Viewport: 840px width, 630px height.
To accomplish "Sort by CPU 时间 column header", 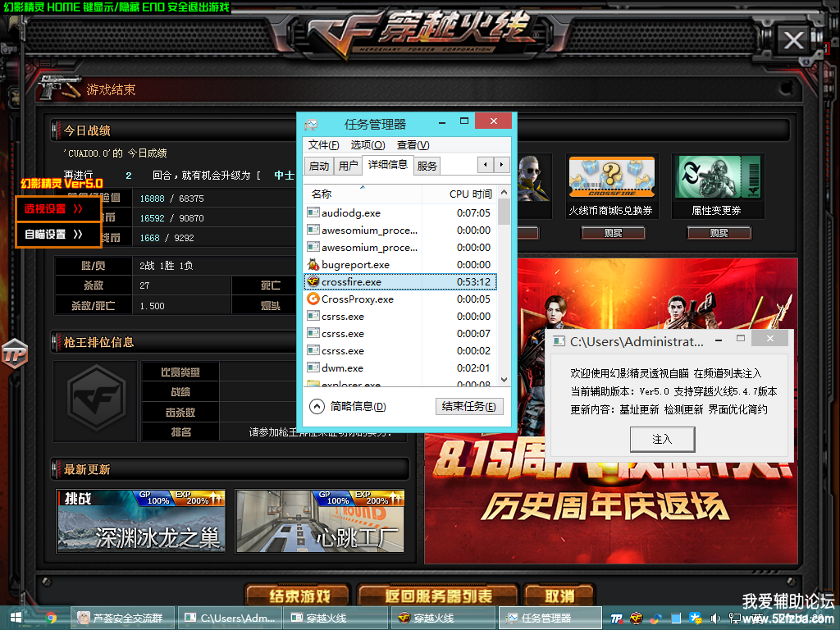I will coord(459,194).
